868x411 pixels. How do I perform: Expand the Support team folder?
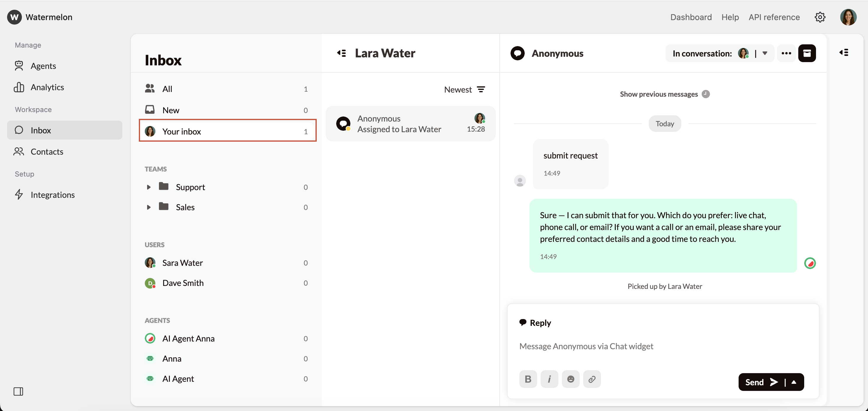coord(149,187)
